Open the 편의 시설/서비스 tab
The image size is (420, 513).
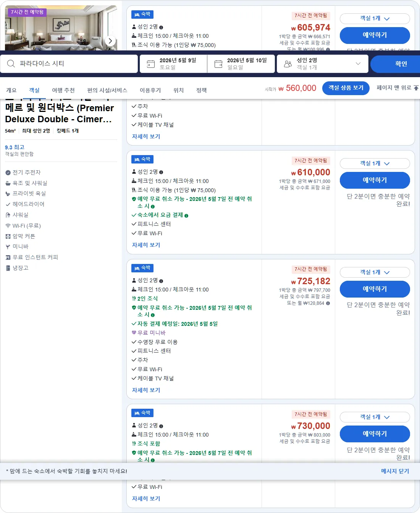pyautogui.click(x=107, y=90)
